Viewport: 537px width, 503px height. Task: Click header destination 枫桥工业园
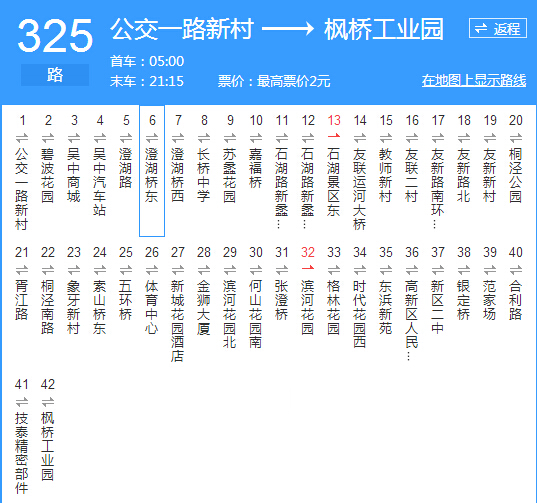point(384,29)
